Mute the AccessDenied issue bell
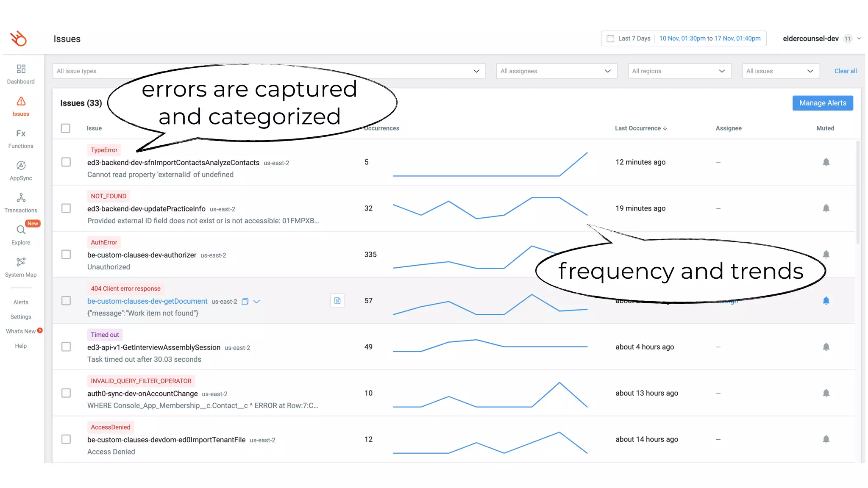Image resolution: width=868 pixels, height=488 pixels. point(826,439)
